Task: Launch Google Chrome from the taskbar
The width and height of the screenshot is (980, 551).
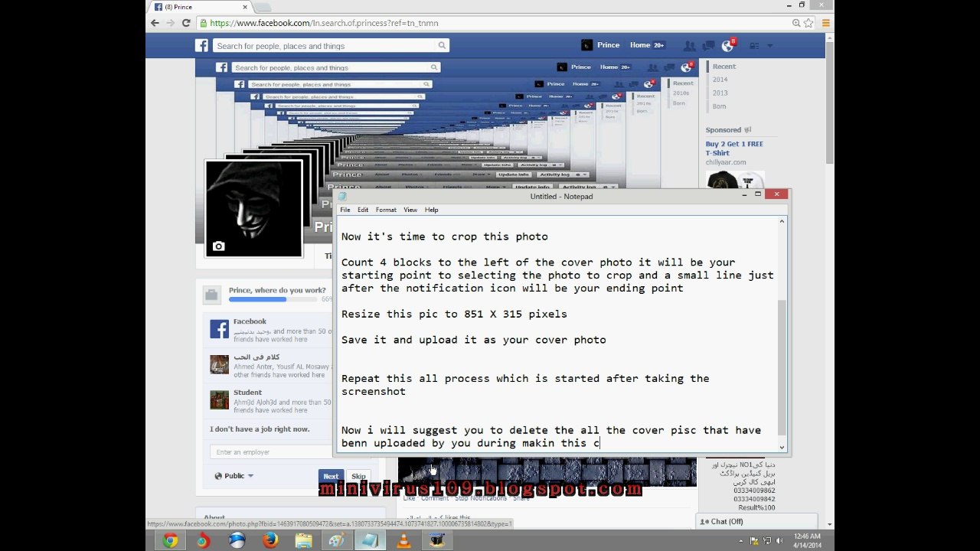Action: tap(170, 541)
